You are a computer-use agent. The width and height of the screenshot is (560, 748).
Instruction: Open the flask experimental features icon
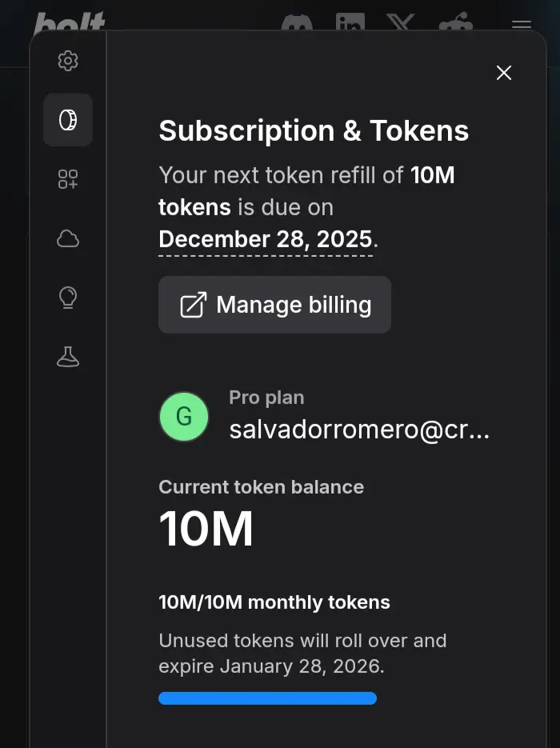coord(68,357)
